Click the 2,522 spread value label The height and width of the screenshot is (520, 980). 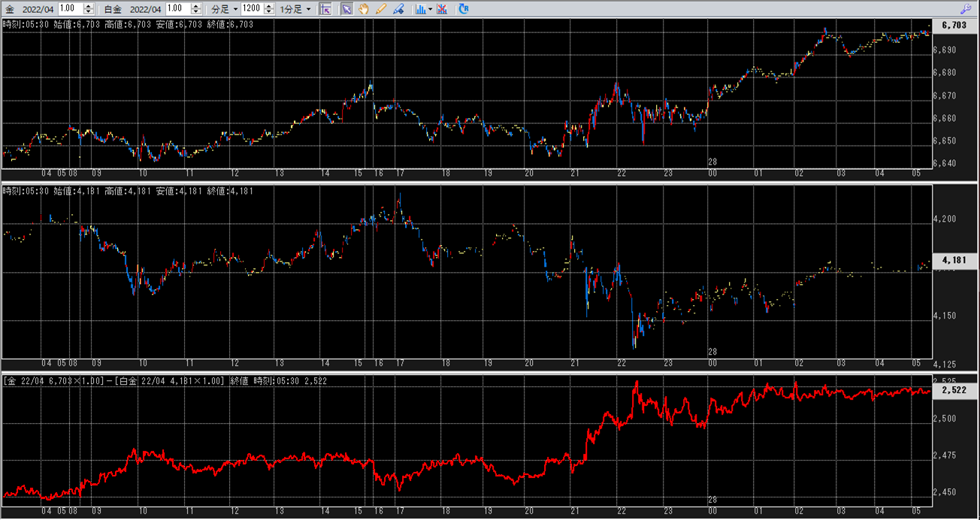[953, 392]
